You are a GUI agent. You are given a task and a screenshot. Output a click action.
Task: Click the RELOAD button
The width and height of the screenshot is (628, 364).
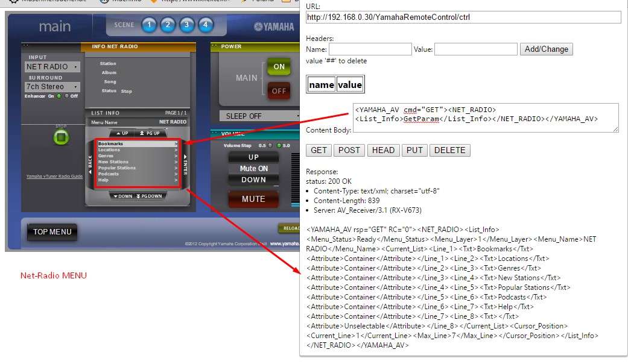point(289,228)
